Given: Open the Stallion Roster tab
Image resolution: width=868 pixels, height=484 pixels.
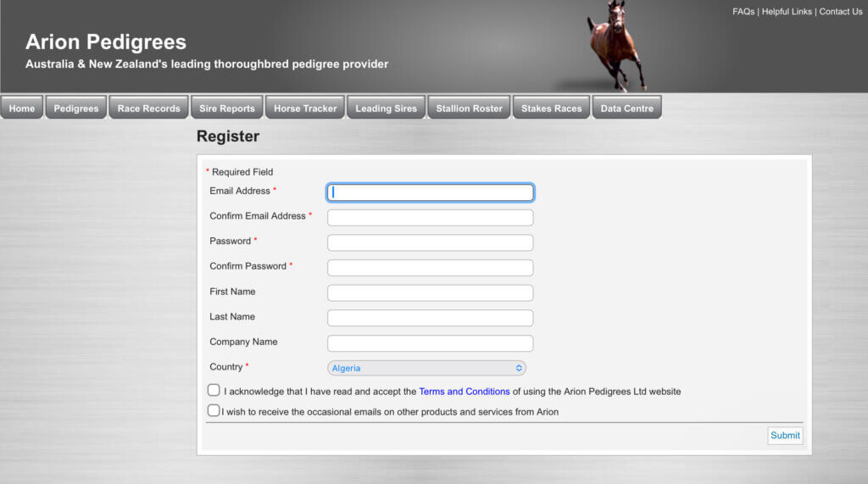Looking at the screenshot, I should point(469,108).
